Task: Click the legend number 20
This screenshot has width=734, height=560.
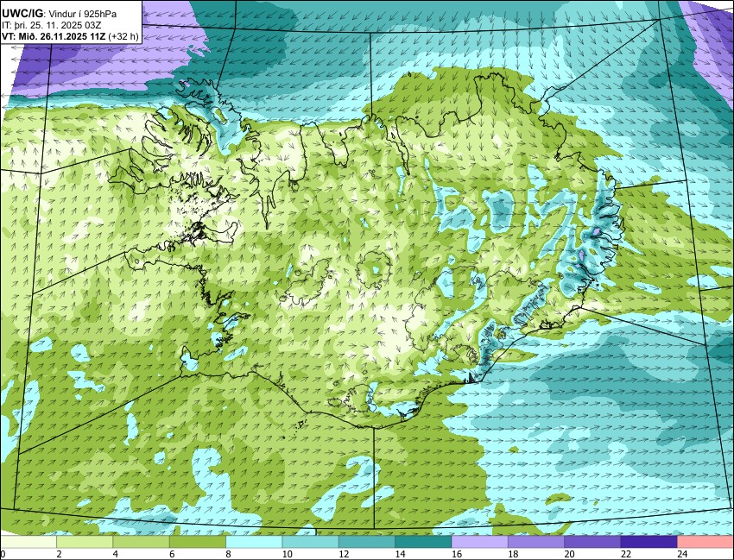Action: (x=569, y=554)
